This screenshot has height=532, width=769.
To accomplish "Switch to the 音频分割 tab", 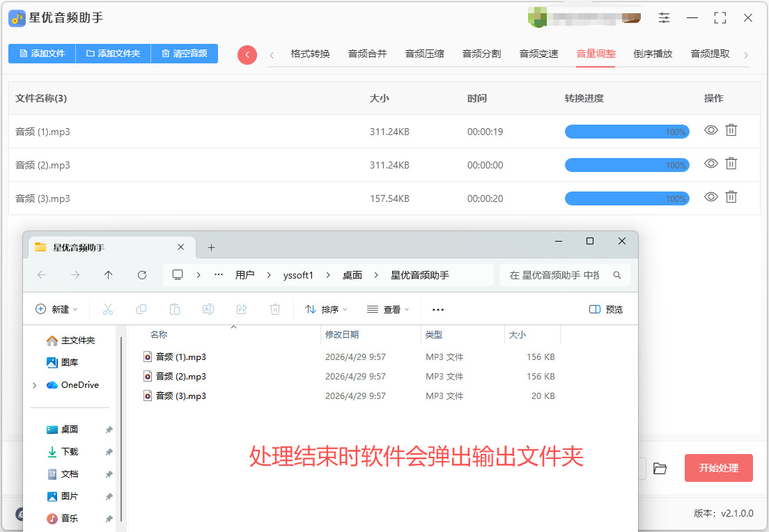I will click(x=481, y=54).
